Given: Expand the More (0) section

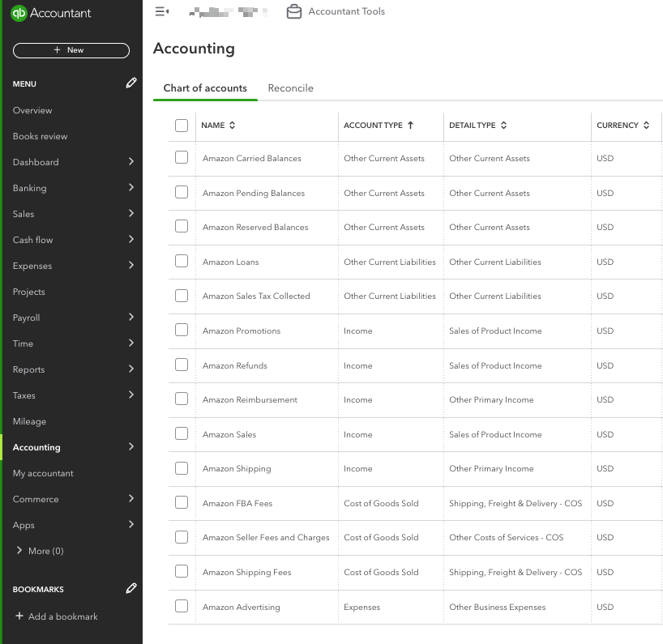Looking at the screenshot, I should 40,551.
